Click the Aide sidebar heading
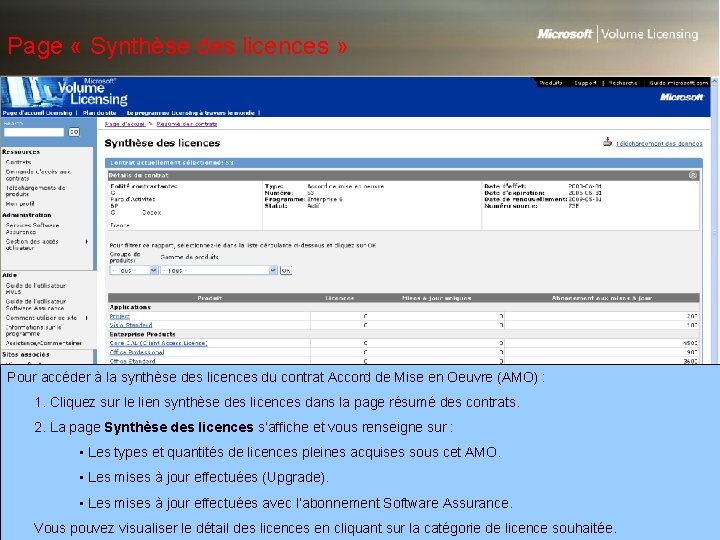Screen dimensions: 720x540 coord(10,275)
